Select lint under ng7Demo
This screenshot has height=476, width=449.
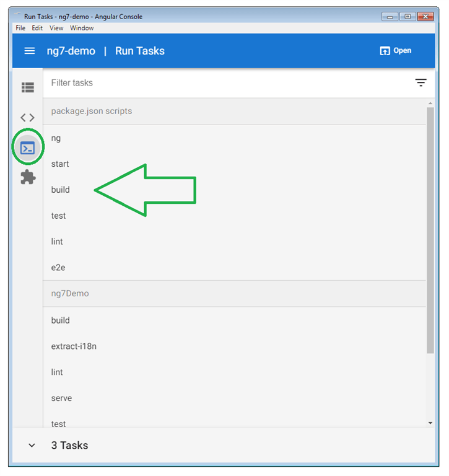pyautogui.click(x=234, y=372)
